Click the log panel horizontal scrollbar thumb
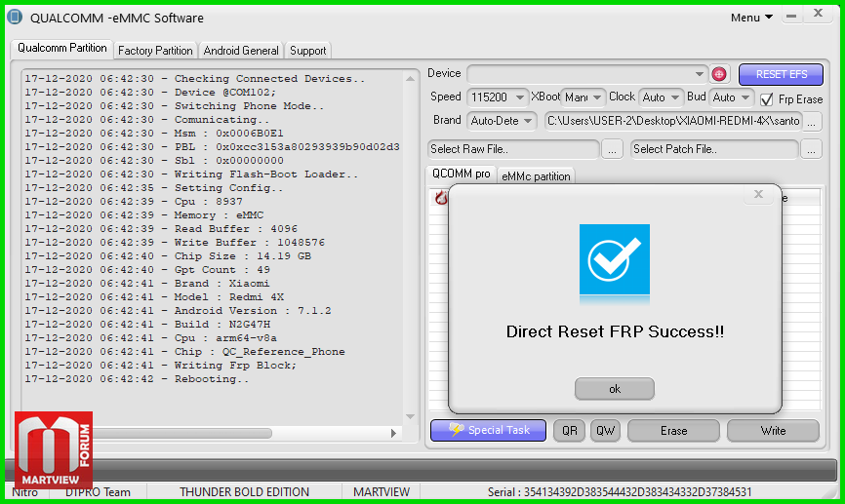This screenshot has height=504, width=845. click(x=182, y=434)
